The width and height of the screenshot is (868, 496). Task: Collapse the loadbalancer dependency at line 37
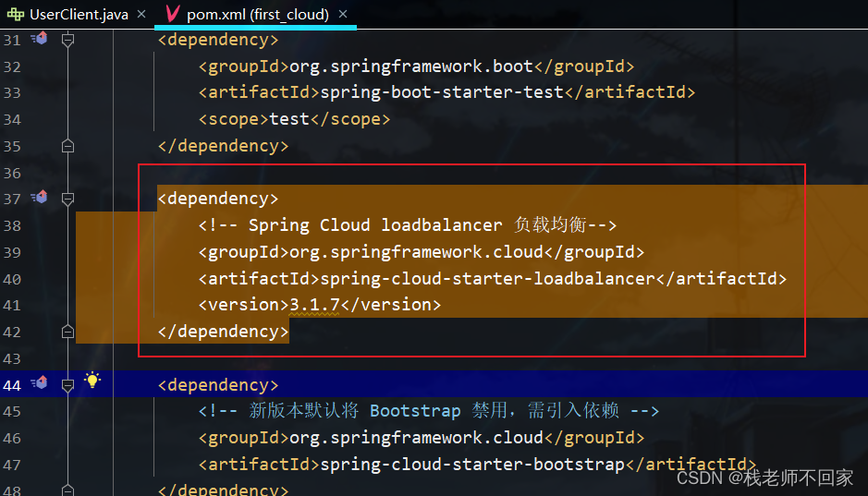coord(67,200)
